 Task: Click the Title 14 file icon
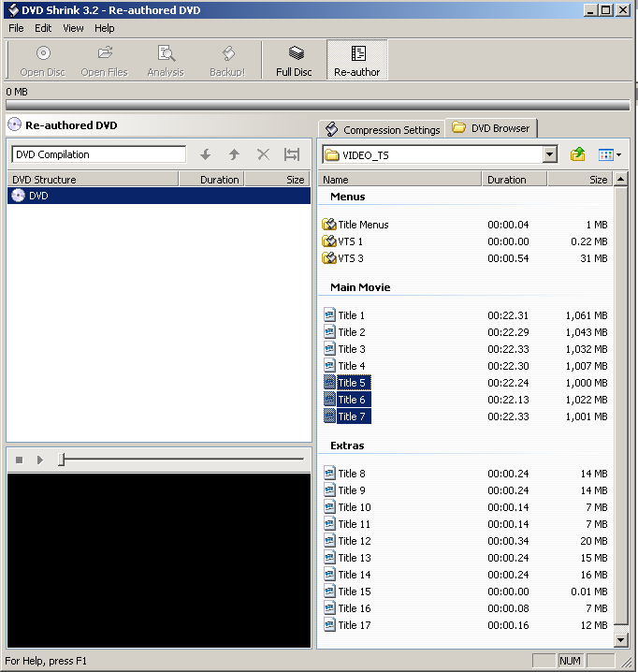pos(329,575)
